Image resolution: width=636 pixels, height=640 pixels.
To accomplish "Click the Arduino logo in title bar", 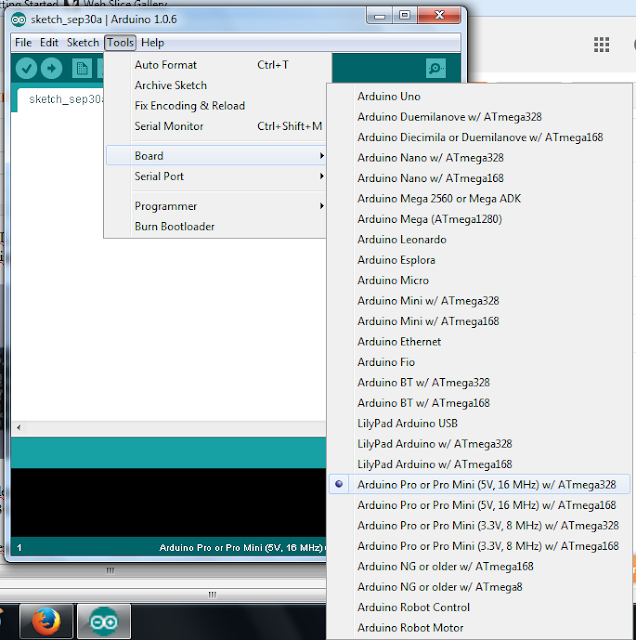I will (19, 18).
